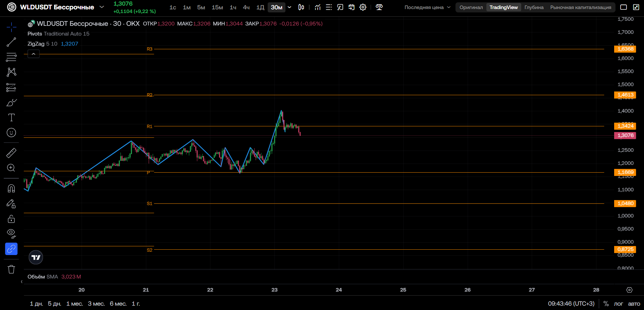Enter fullscreen chart mode
The height and width of the screenshot is (310, 644).
point(636,7)
